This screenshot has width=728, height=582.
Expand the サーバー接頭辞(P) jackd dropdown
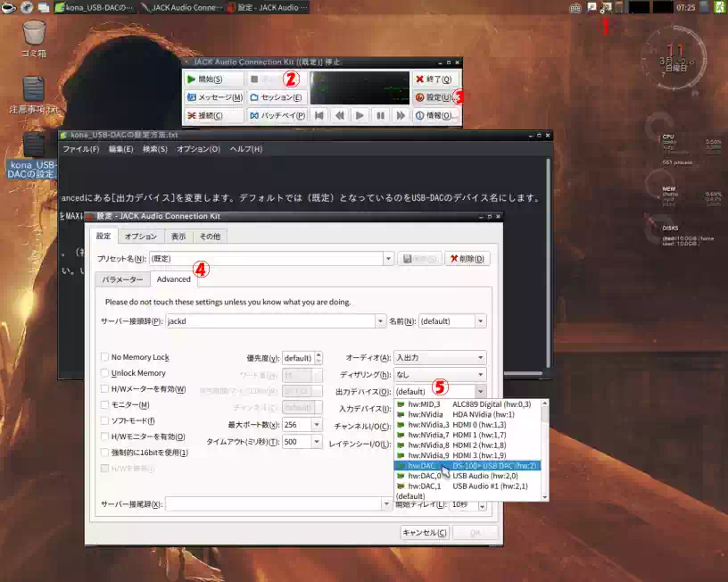380,321
